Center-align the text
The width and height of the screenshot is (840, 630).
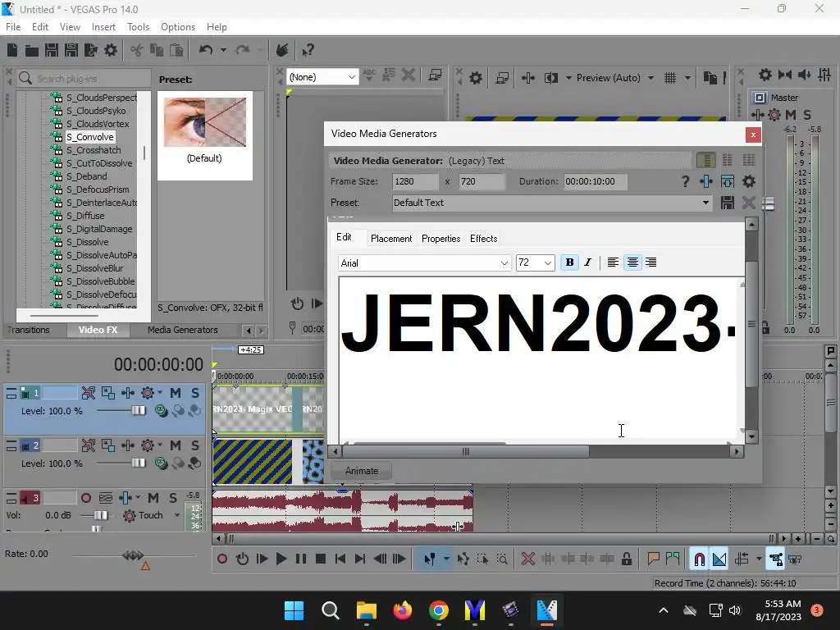click(x=632, y=262)
